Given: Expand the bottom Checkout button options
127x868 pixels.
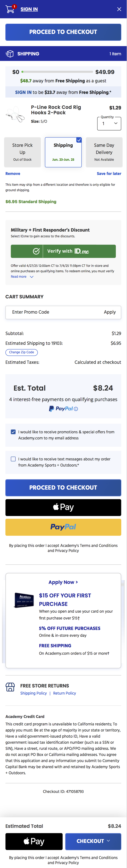Looking at the screenshot, I should 93,841.
